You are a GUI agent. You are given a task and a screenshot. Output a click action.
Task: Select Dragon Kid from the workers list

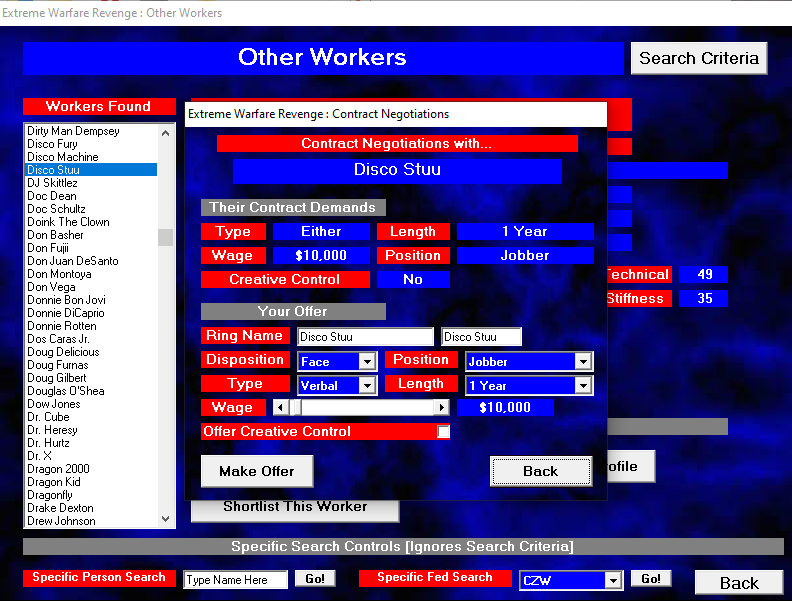(x=54, y=482)
